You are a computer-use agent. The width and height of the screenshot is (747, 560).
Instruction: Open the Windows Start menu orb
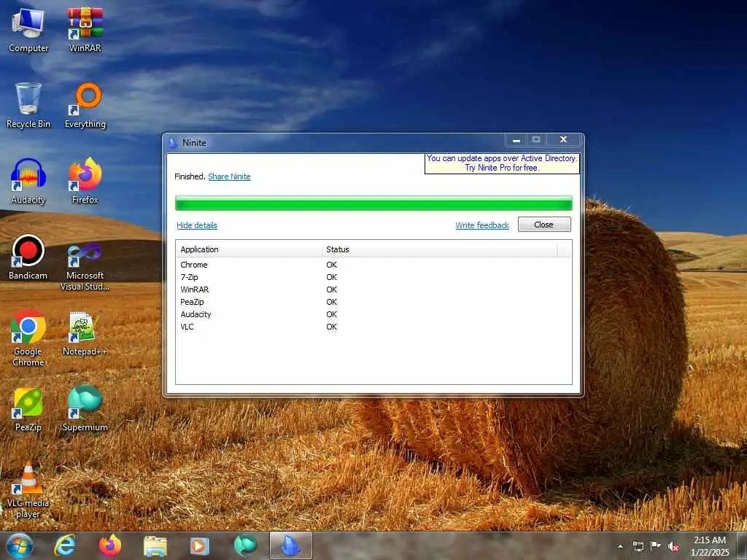click(20, 545)
